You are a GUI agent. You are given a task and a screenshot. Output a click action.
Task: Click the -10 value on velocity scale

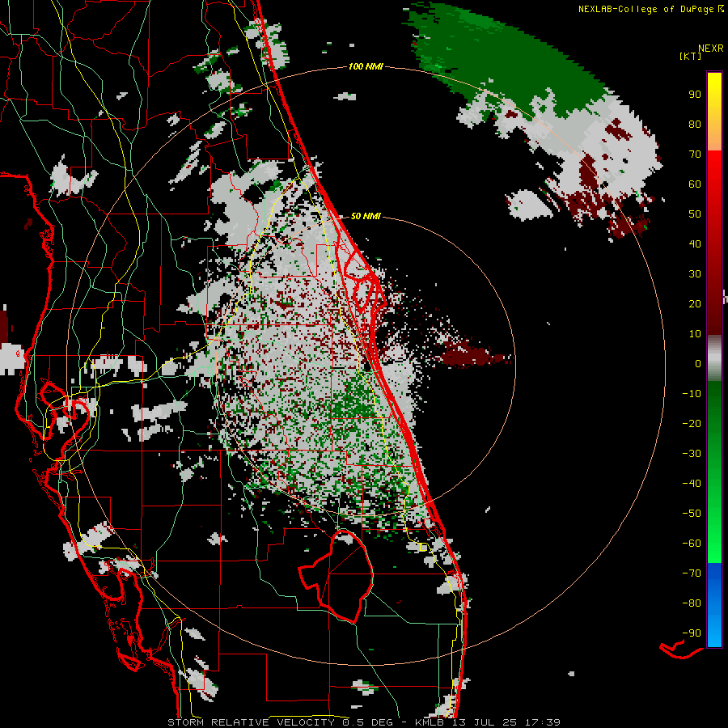pyautogui.click(x=692, y=394)
